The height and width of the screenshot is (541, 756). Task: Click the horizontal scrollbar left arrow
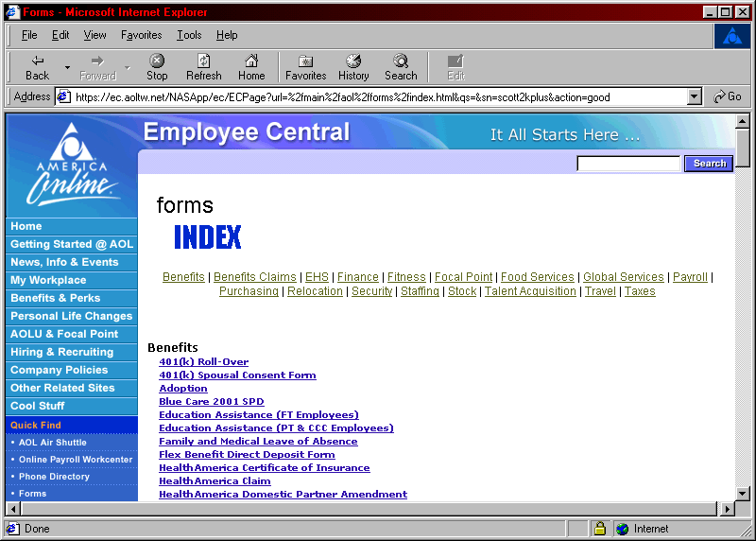[13, 509]
